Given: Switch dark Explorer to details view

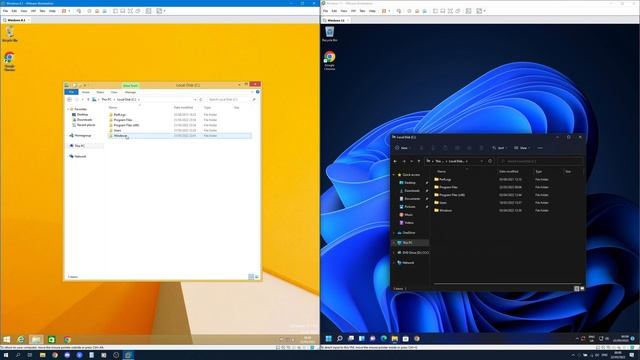Looking at the screenshot, I should coord(576,289).
